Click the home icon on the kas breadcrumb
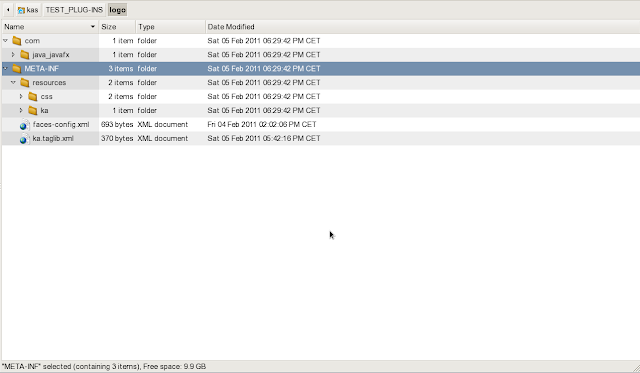 pyautogui.click(x=21, y=10)
